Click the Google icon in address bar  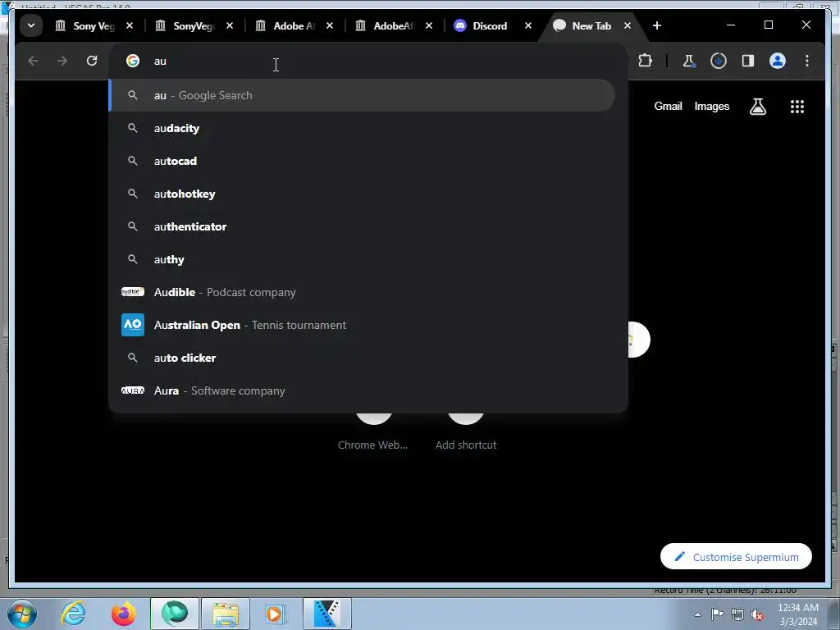pyautogui.click(x=133, y=61)
